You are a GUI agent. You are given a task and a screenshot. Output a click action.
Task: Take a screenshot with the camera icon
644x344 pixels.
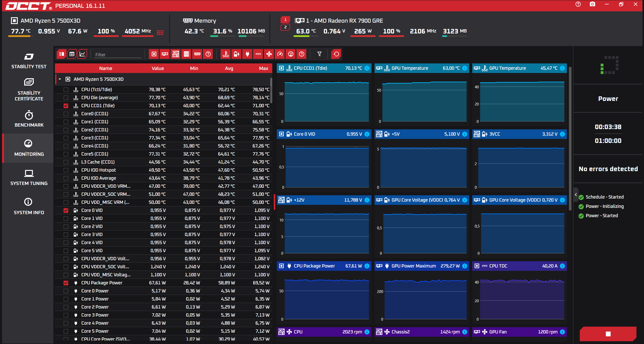[592, 4]
